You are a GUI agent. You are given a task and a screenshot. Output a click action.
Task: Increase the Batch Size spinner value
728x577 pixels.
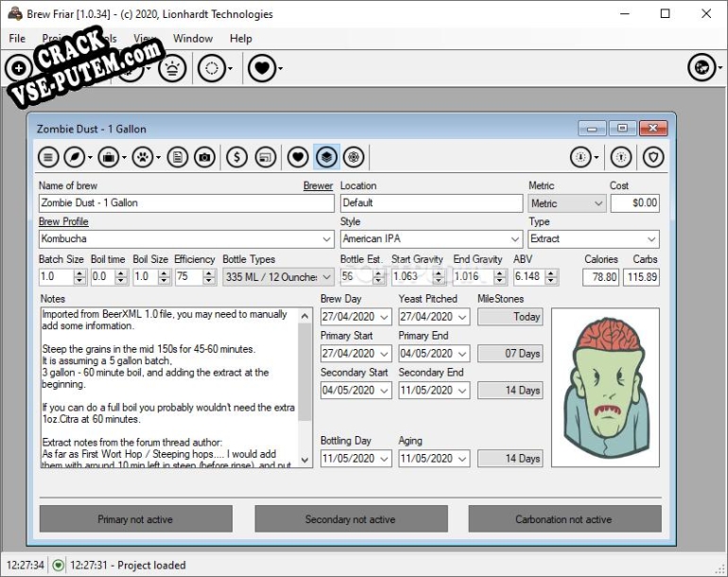pos(79,273)
